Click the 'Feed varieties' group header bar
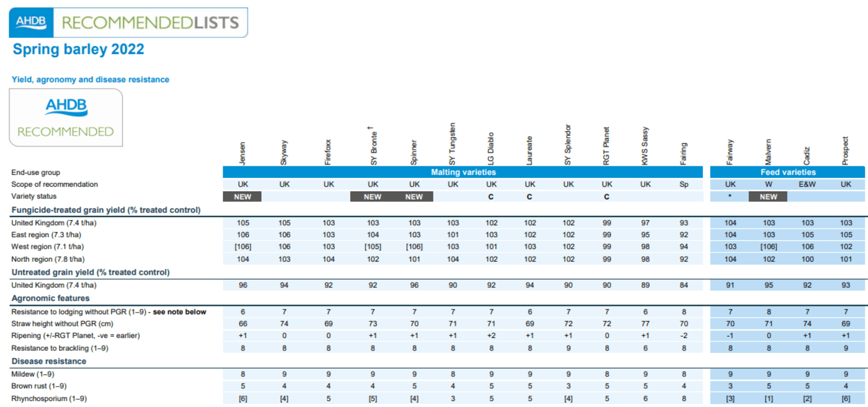The width and height of the screenshot is (868, 407). pos(787,172)
